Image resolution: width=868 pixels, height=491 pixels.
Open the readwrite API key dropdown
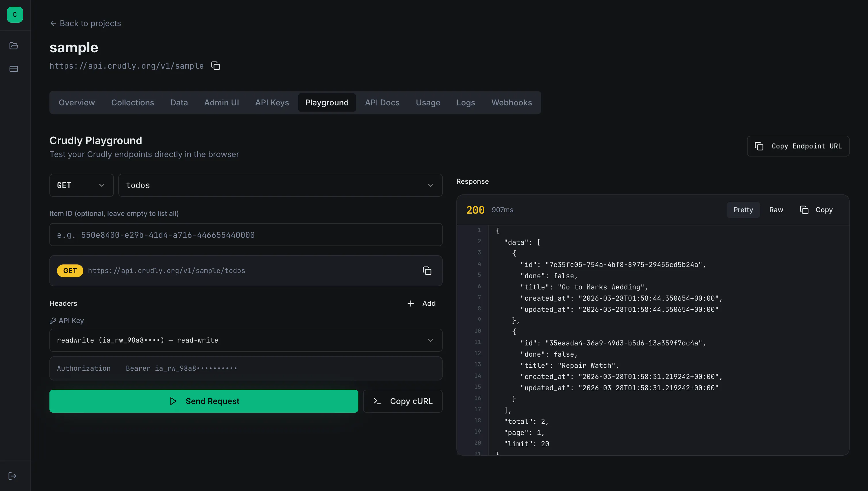(x=246, y=340)
